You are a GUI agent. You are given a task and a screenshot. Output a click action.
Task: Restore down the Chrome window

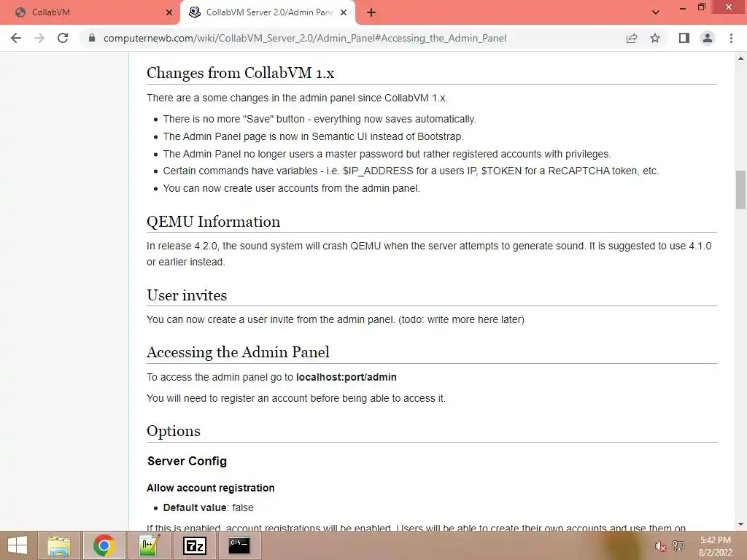(701, 7)
